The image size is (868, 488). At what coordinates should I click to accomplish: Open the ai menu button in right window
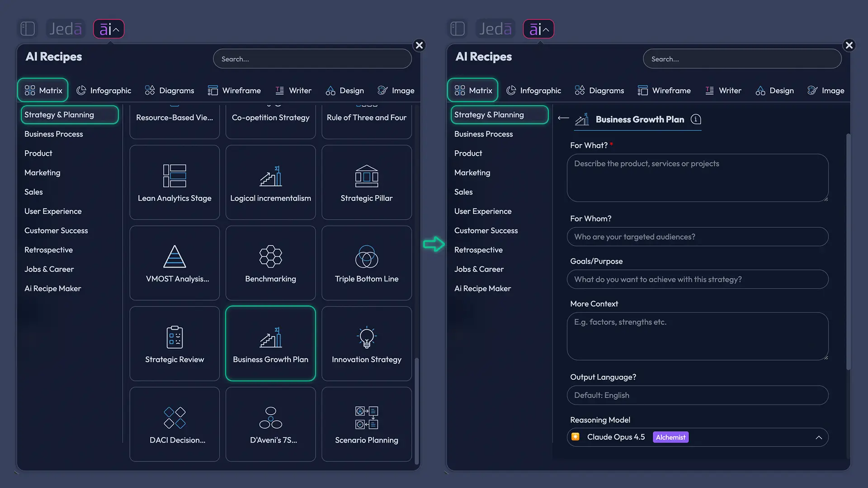pyautogui.click(x=538, y=29)
